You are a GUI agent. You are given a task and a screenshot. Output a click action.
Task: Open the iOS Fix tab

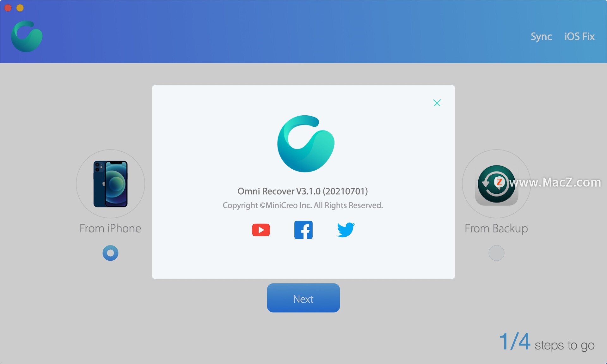(x=579, y=36)
